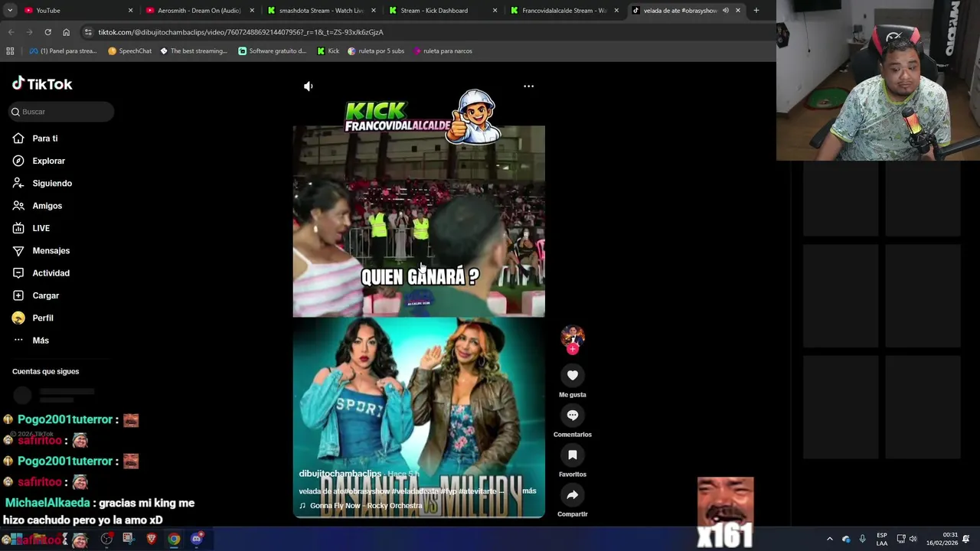Open the SpeechChat bookmark
980x551 pixels.
click(x=129, y=51)
